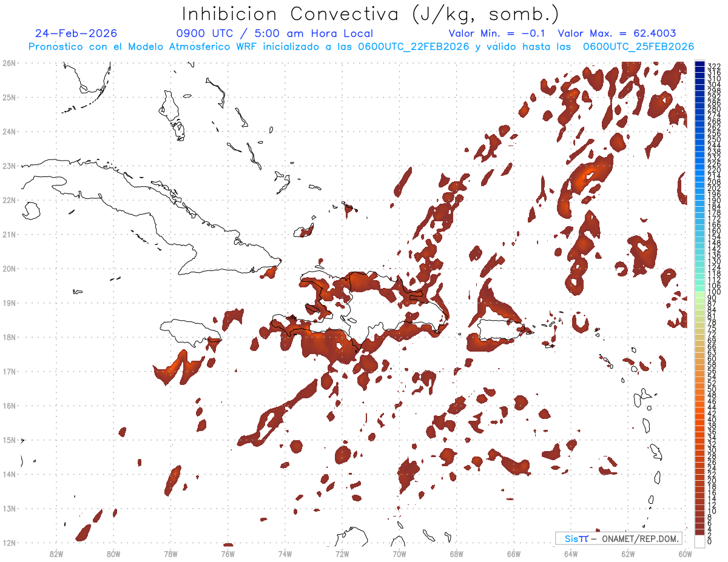This screenshot has width=728, height=562.
Task: Click the 14N latitude label
Action: pyautogui.click(x=9, y=474)
